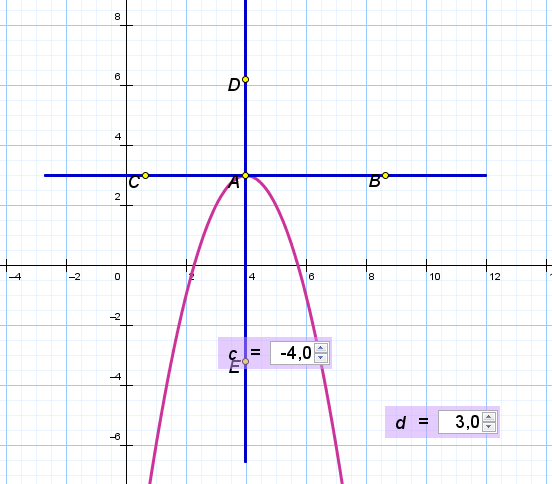Increase the value of d with up arrow

pos(488,417)
